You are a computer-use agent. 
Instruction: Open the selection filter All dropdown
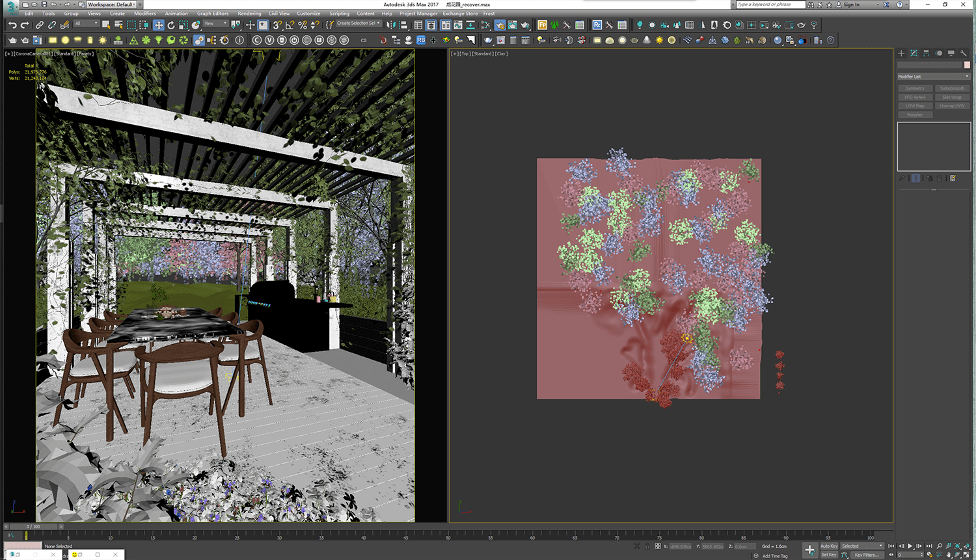[86, 23]
